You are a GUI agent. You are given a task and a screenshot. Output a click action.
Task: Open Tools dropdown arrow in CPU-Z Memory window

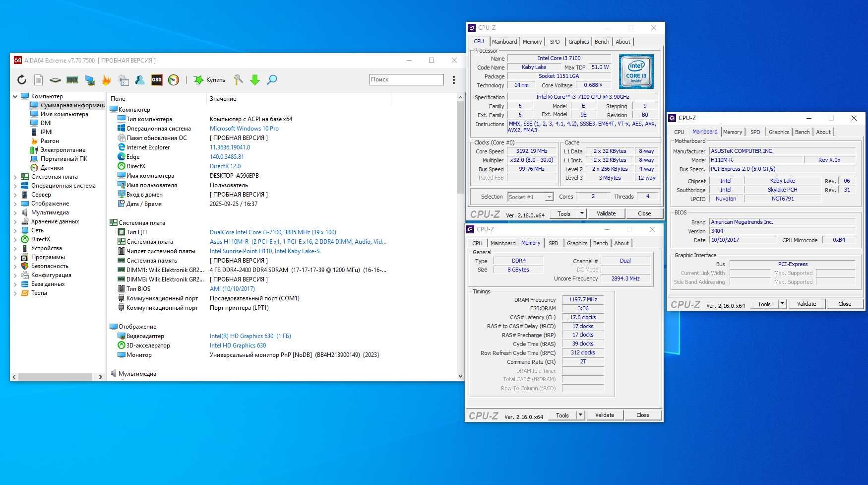point(580,415)
